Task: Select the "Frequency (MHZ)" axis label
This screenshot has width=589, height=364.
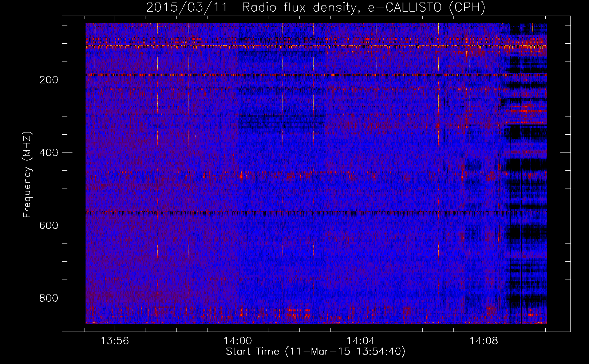Action: pos(27,174)
